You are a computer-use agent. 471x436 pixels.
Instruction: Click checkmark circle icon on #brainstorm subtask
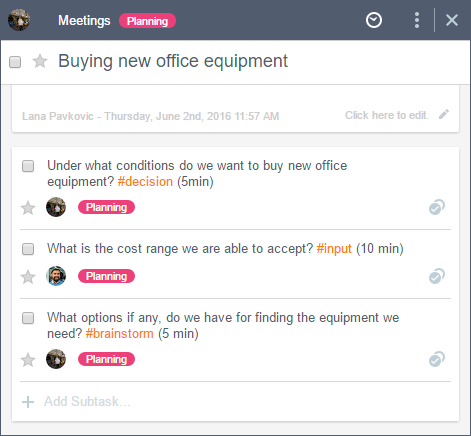point(437,359)
